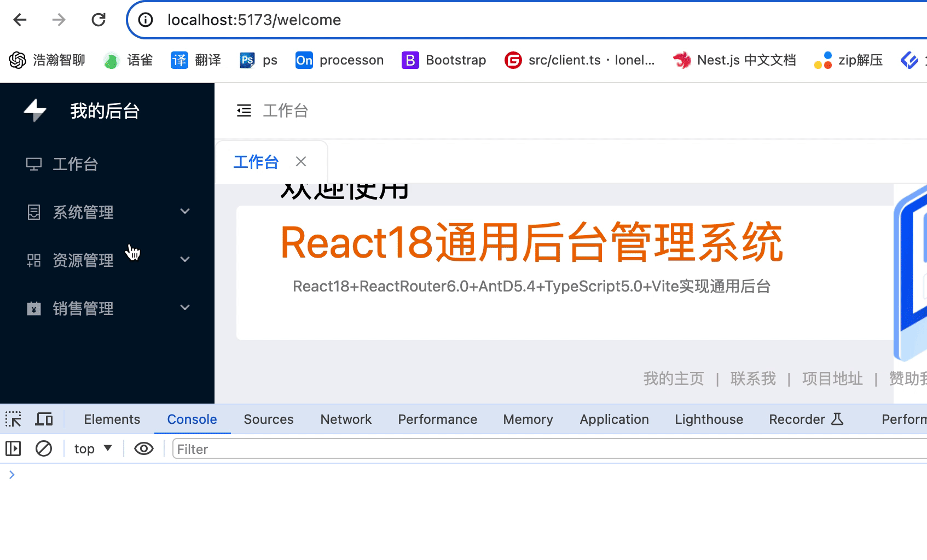The height and width of the screenshot is (560, 927).
Task: Toggle the DevTools device toolbar
Action: tap(44, 419)
